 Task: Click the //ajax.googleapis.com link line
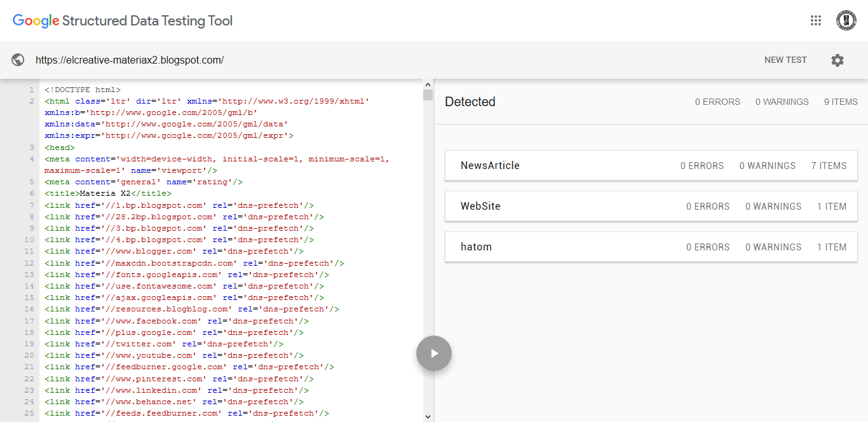click(x=184, y=297)
